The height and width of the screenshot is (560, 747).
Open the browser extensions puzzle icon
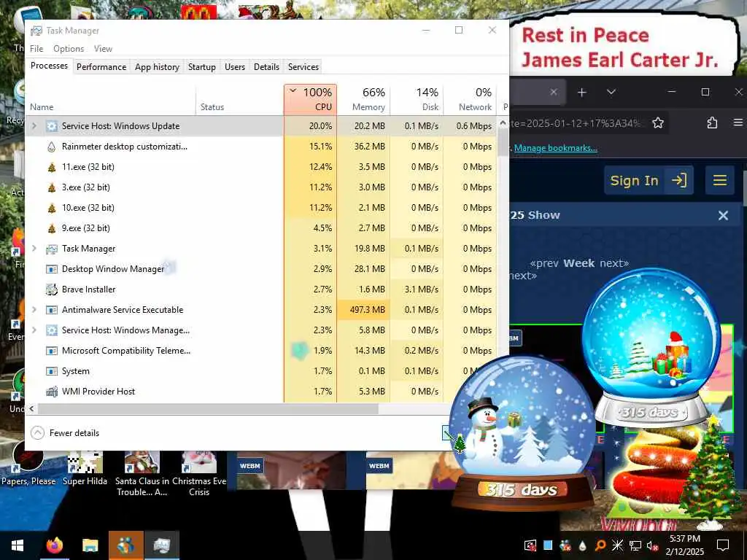click(712, 122)
